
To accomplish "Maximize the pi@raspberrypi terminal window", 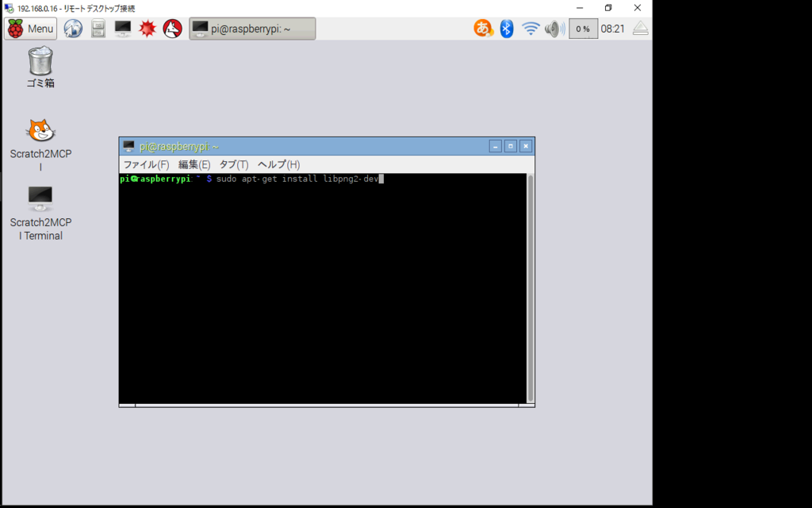I will click(x=510, y=147).
